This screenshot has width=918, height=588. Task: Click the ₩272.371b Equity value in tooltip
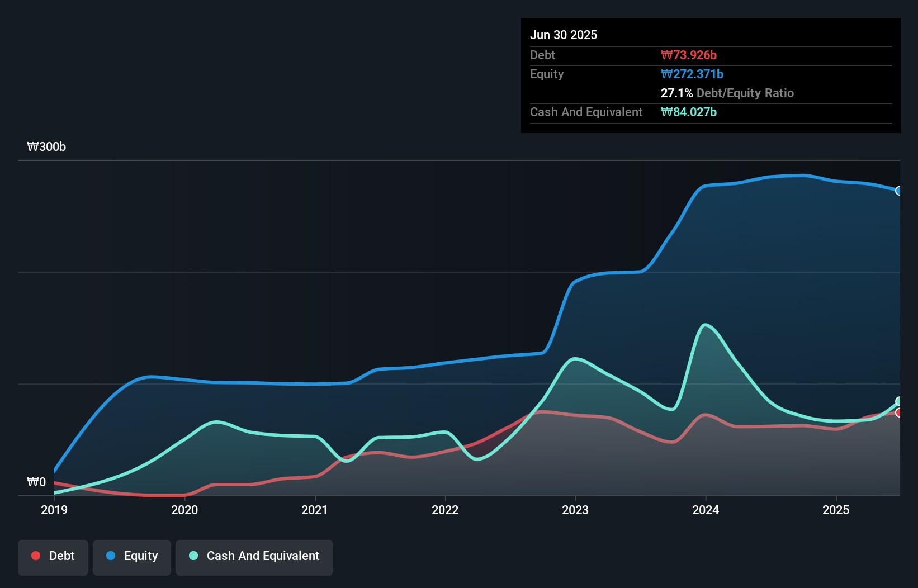692,74
